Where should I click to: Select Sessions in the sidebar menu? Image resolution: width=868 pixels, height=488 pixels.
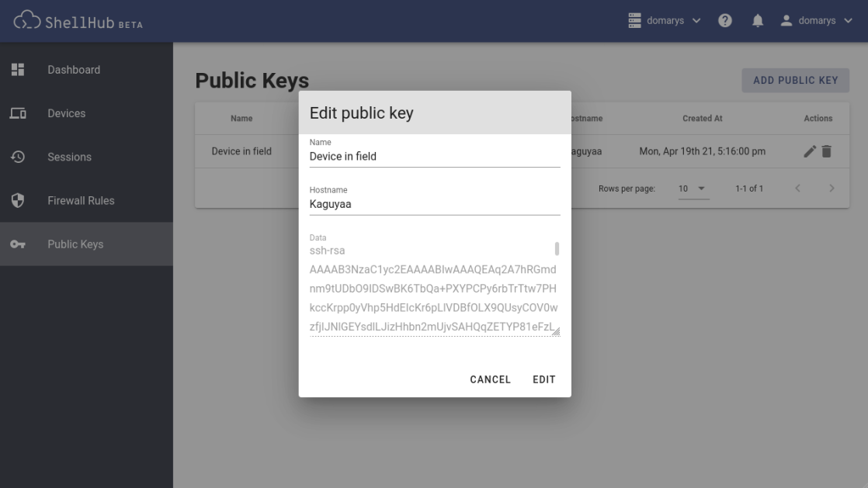pyautogui.click(x=68, y=156)
